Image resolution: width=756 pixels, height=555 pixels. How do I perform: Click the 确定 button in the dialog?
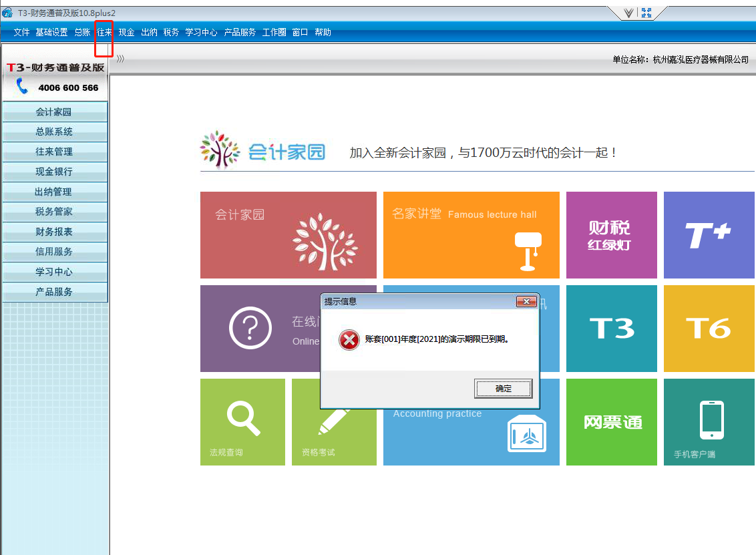(x=504, y=389)
